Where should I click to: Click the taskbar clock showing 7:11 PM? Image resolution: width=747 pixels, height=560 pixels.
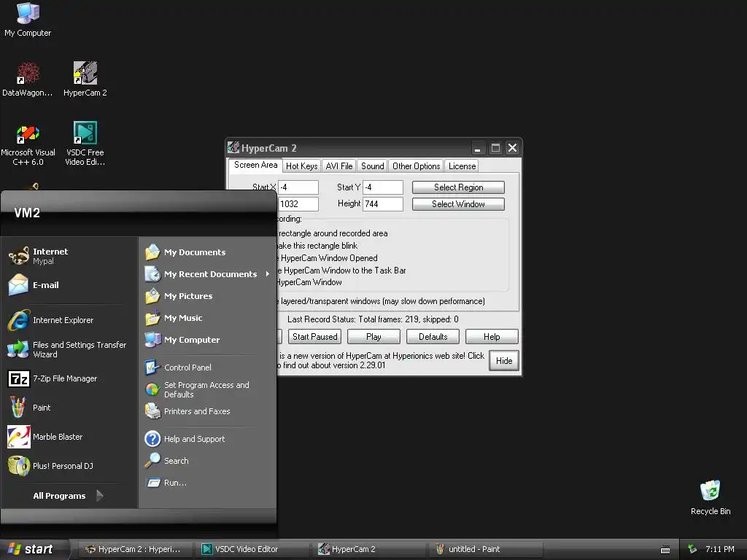coord(720,550)
